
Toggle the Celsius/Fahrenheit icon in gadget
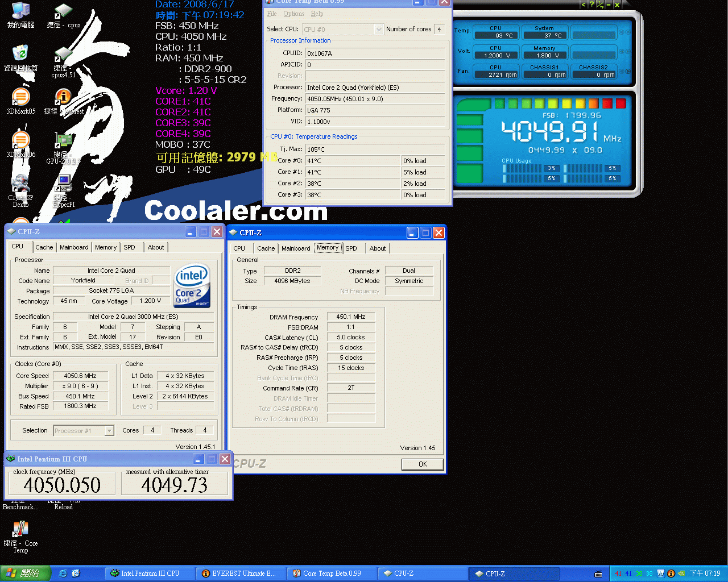tap(599, 5)
